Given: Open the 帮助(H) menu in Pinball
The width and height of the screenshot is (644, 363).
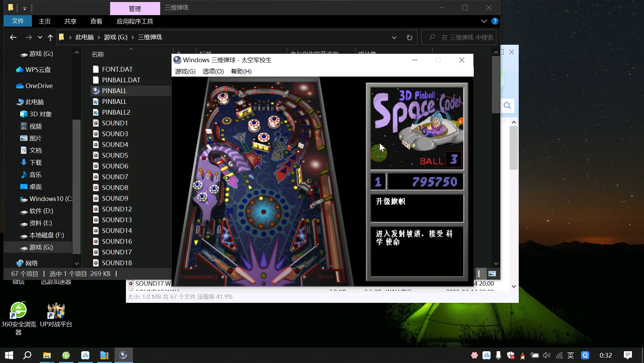Looking at the screenshot, I should click(x=241, y=71).
